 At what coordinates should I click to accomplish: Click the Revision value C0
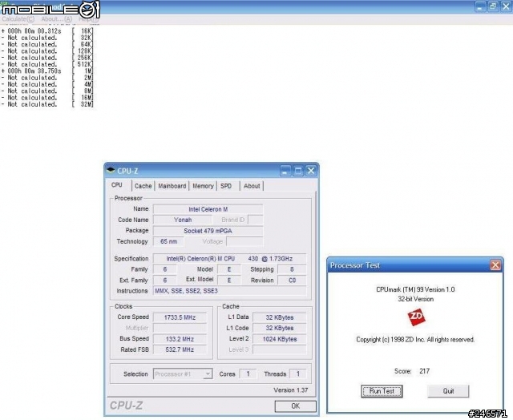coord(292,281)
